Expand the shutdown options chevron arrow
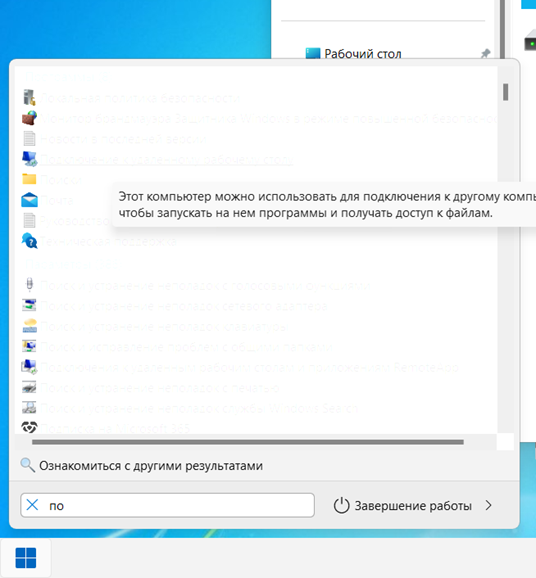Image resolution: width=536 pixels, height=578 pixels. coord(488,505)
